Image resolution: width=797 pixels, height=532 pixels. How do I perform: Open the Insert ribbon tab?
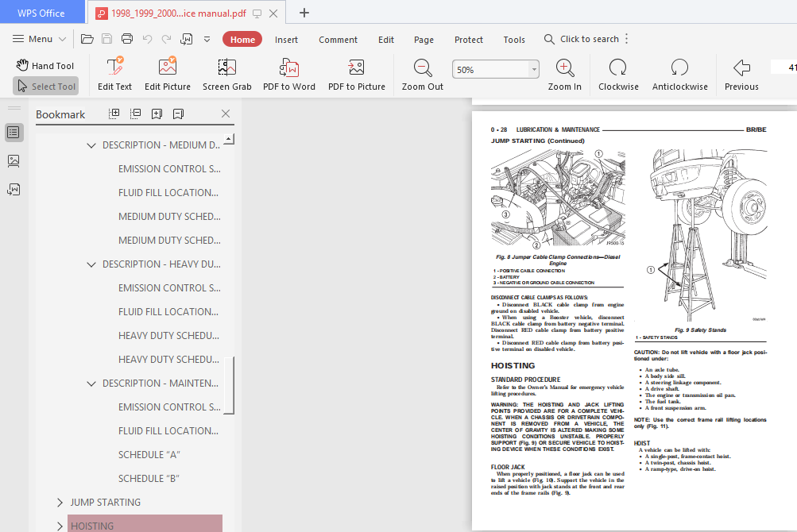tap(286, 40)
